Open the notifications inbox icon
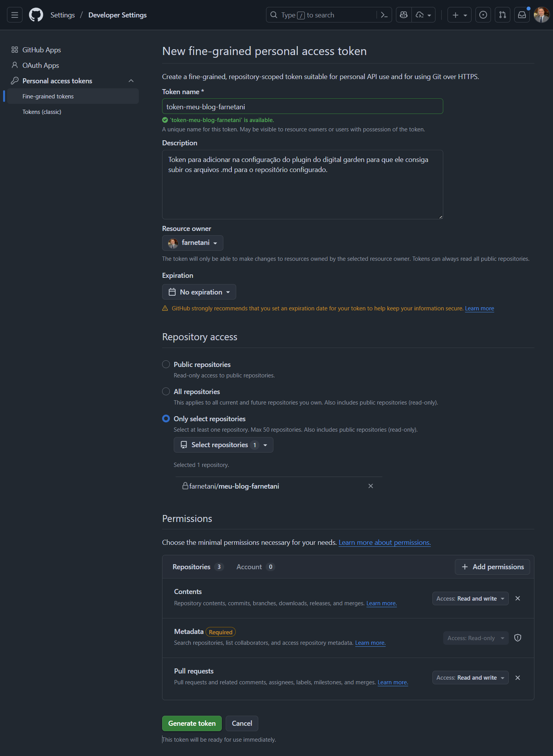 click(x=522, y=15)
